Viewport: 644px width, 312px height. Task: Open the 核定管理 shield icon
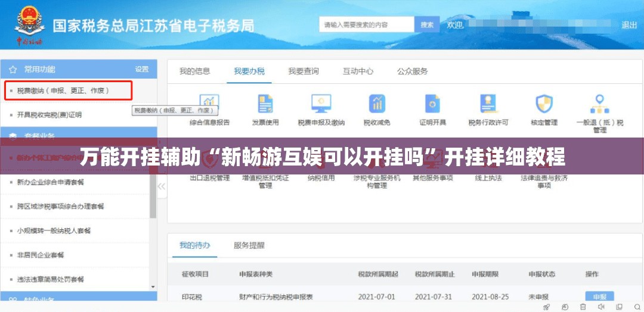point(544,104)
